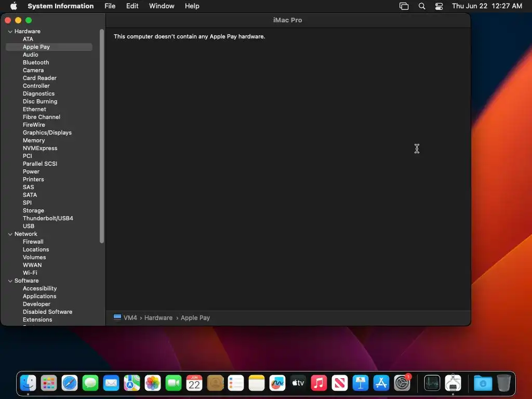Click the date and time in menu bar

tap(487, 6)
